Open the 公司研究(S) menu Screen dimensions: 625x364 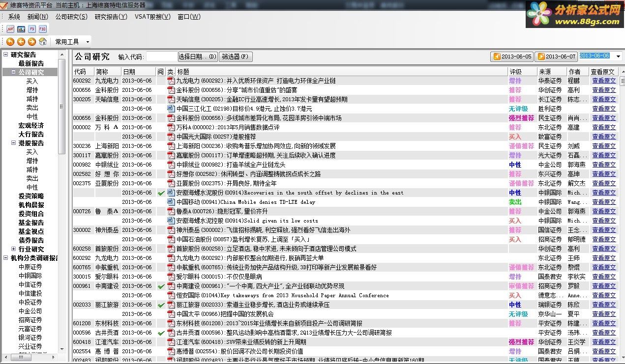pos(71,17)
